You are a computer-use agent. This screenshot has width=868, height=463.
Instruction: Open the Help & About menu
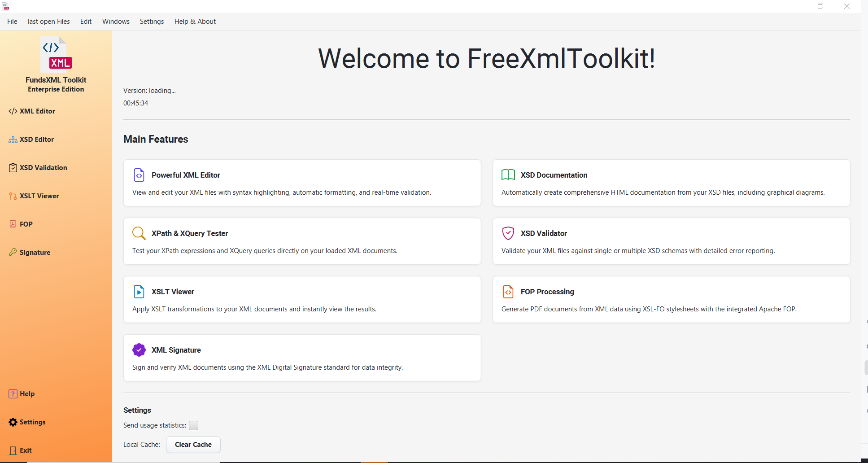click(x=195, y=22)
